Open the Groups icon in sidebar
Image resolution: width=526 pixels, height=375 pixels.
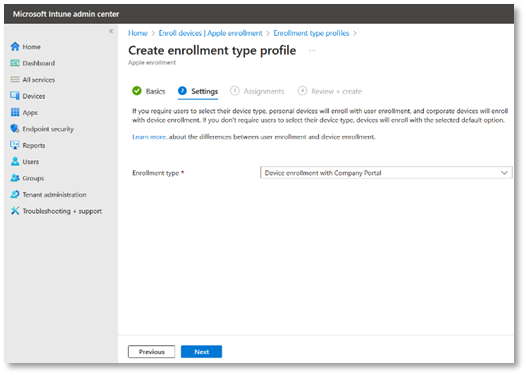(15, 178)
